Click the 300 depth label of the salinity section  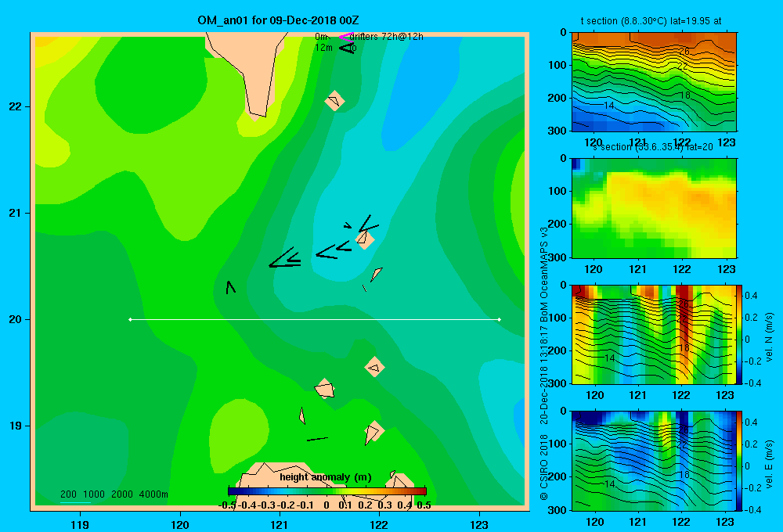pos(557,257)
